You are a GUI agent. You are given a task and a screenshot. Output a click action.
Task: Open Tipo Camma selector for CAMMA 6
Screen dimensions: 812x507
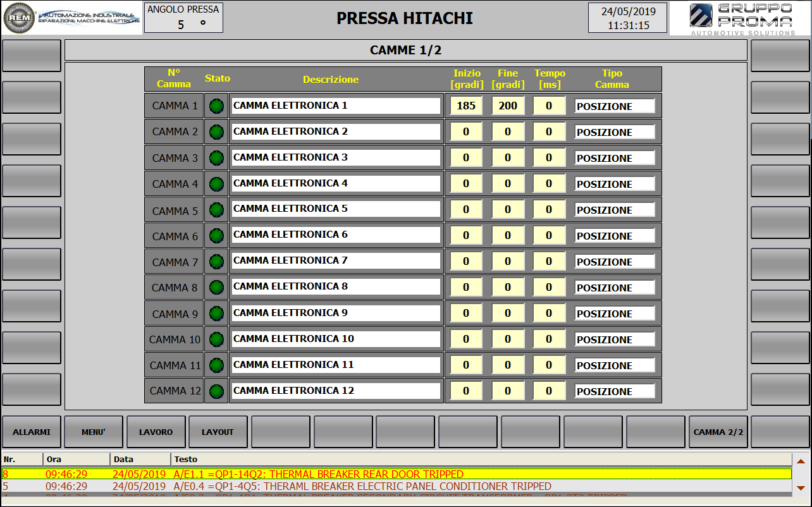[x=615, y=236]
